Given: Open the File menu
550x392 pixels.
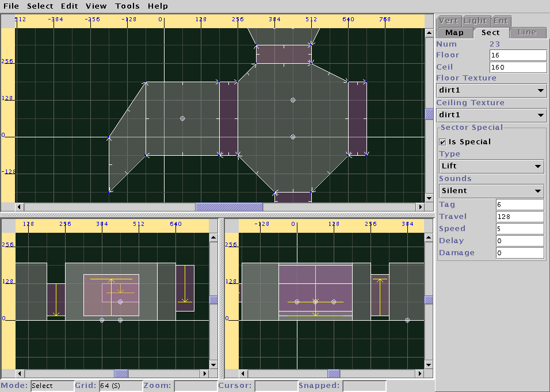Looking at the screenshot, I should pyautogui.click(x=11, y=6).
